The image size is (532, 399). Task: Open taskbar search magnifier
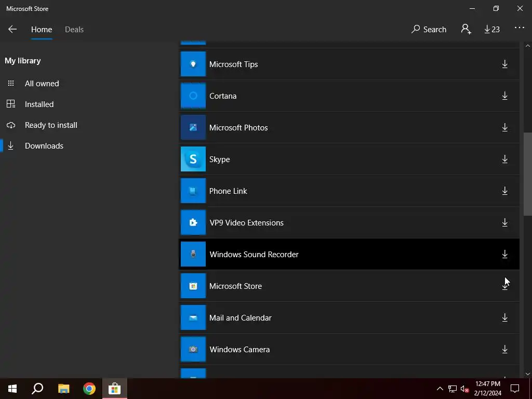click(x=37, y=389)
